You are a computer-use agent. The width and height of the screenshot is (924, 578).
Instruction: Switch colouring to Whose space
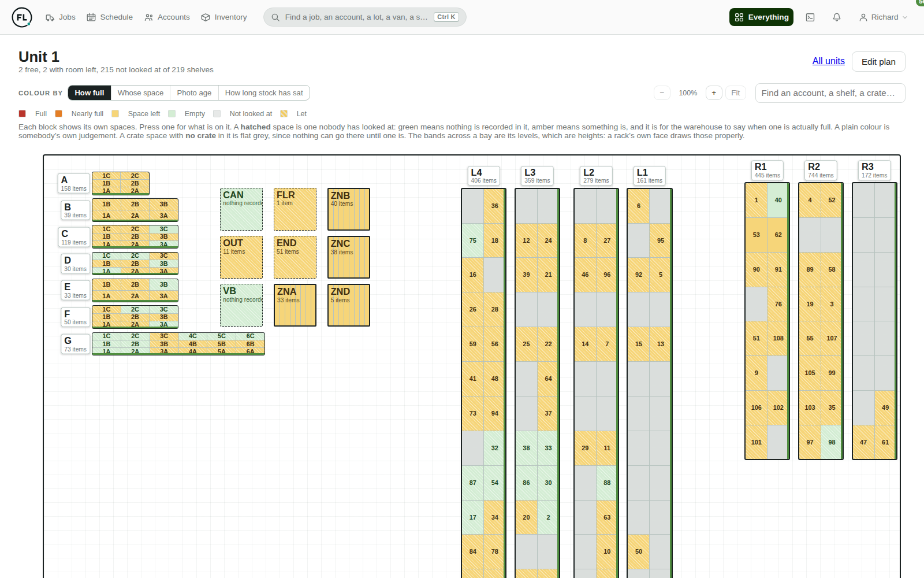coord(140,93)
